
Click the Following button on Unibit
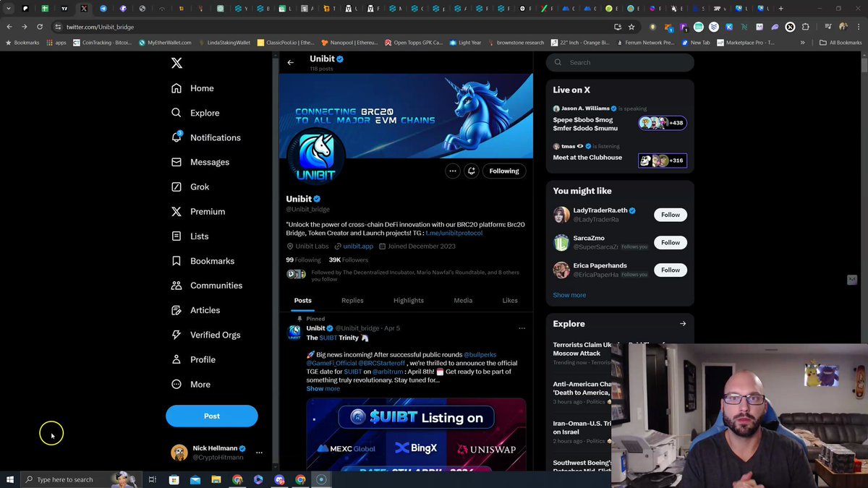coord(504,171)
